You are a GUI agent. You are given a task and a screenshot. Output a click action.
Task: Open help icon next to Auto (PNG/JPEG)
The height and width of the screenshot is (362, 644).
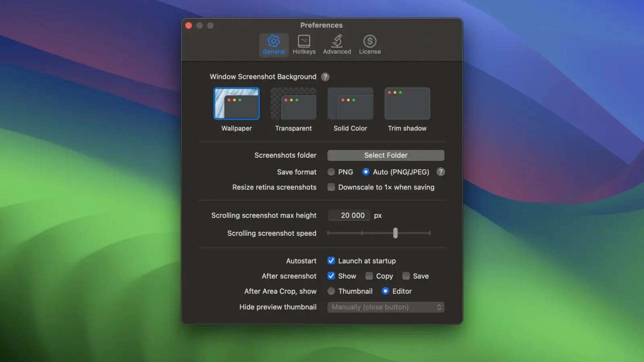click(441, 172)
